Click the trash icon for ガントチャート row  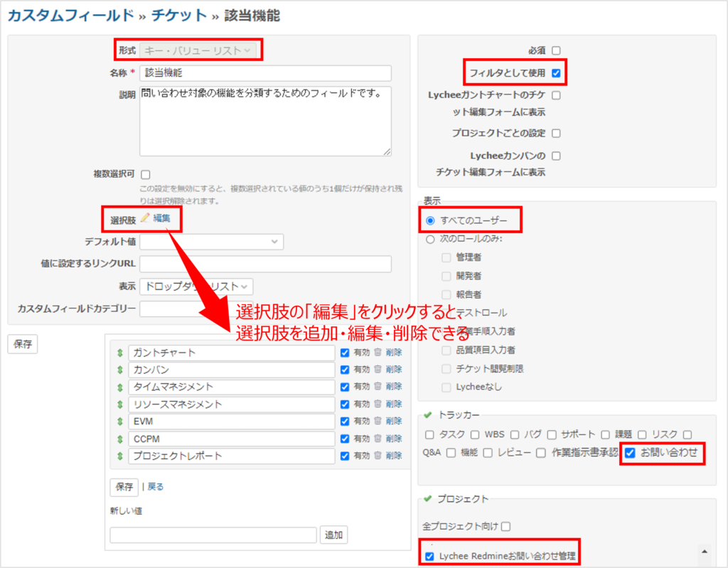click(378, 352)
